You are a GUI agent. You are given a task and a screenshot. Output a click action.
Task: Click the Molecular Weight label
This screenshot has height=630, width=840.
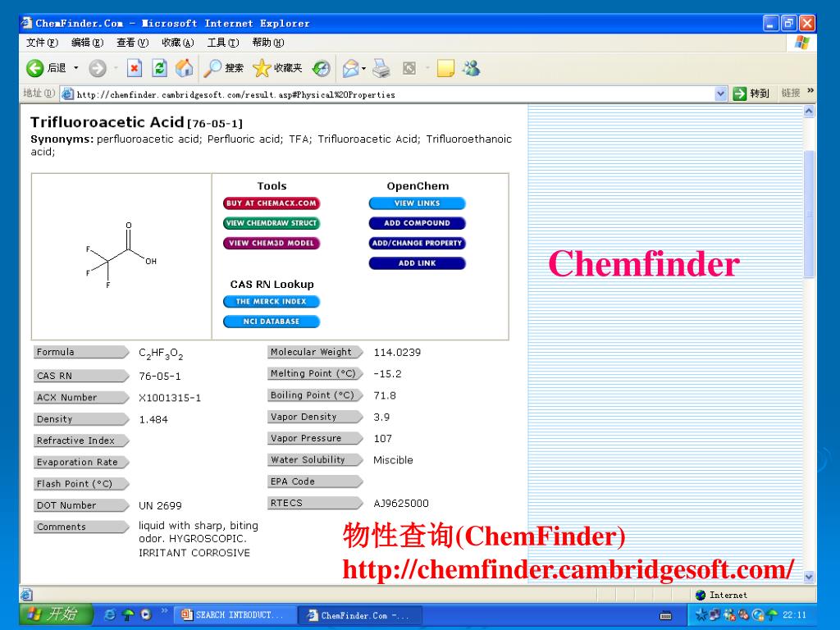[x=315, y=352]
